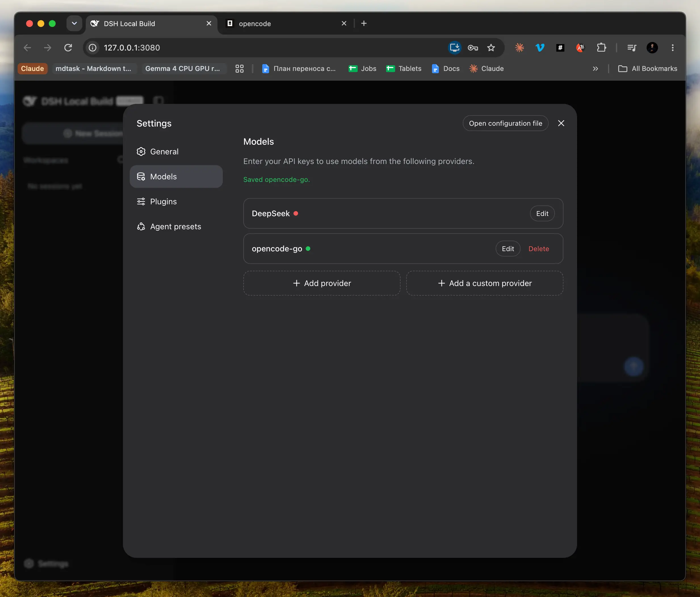
Task: Open the Extensions puzzle menu
Action: [x=601, y=48]
